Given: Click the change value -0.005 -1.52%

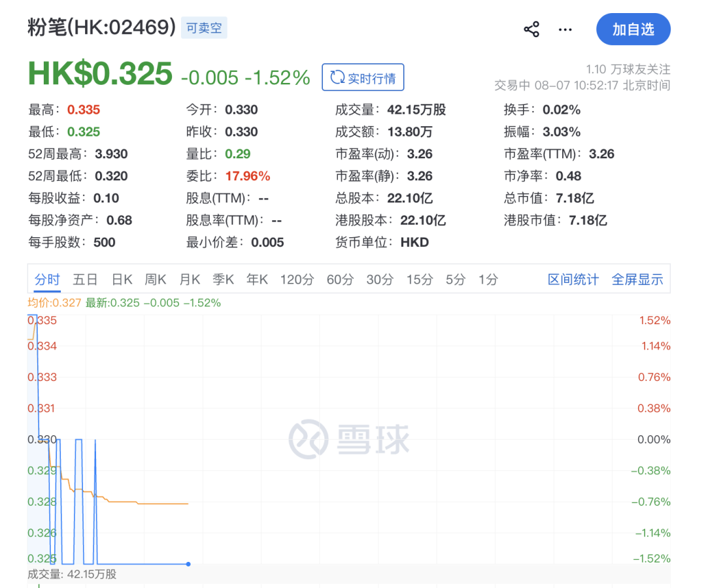Looking at the screenshot, I should [x=245, y=78].
